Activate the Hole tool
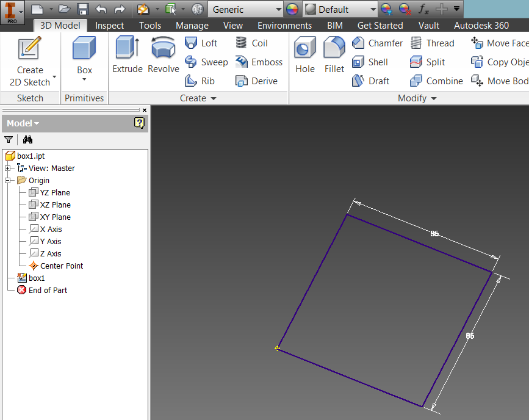The height and width of the screenshot is (420, 529). pos(305,55)
